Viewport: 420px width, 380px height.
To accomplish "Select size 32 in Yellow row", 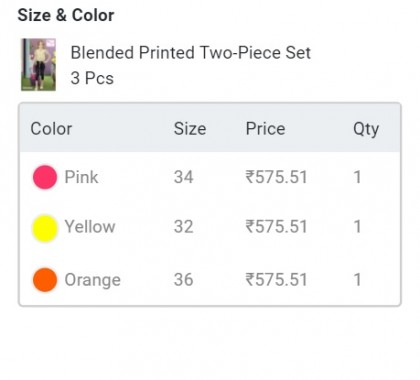I will 184,227.
